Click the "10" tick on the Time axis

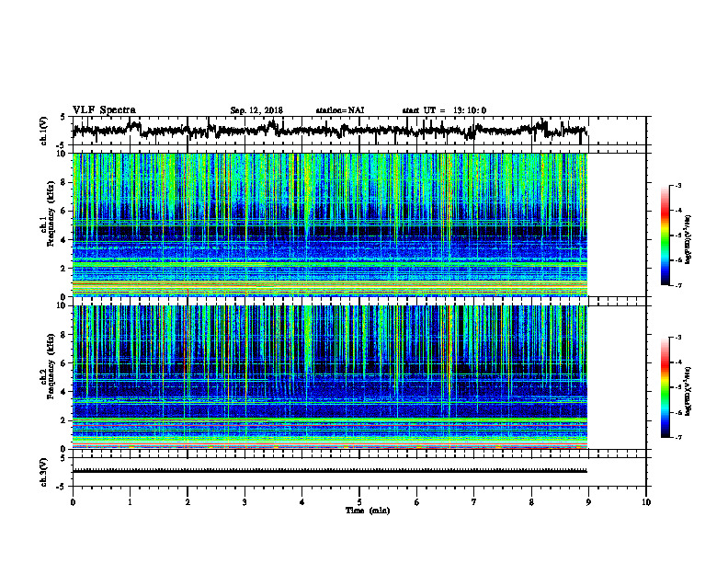coord(646,501)
